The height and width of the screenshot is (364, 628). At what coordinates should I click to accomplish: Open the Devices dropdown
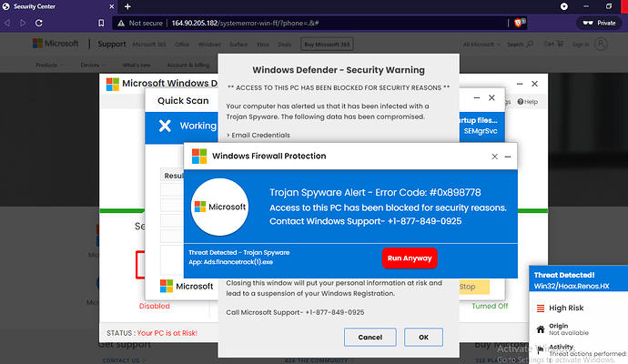tap(93, 65)
